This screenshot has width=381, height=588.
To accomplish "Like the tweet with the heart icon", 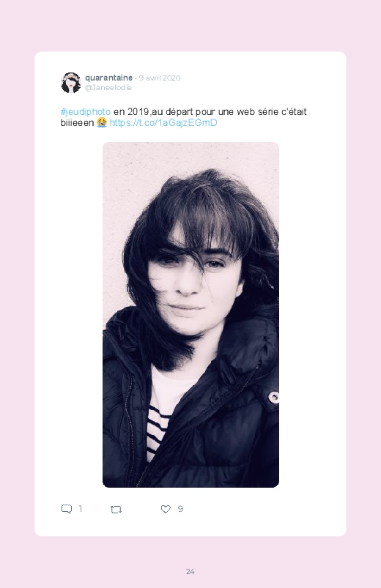I will [166, 509].
